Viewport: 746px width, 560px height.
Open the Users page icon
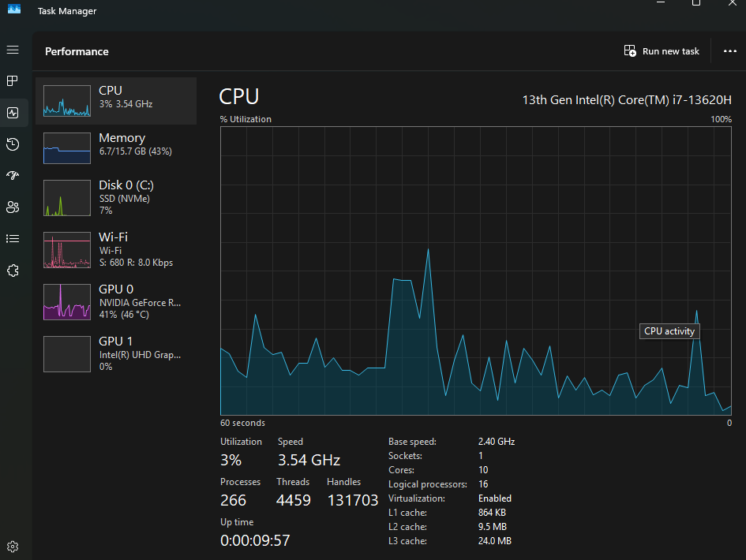point(13,207)
